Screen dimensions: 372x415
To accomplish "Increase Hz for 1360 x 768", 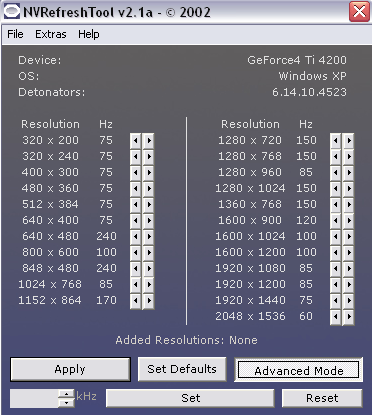I will pyautogui.click(x=349, y=205).
